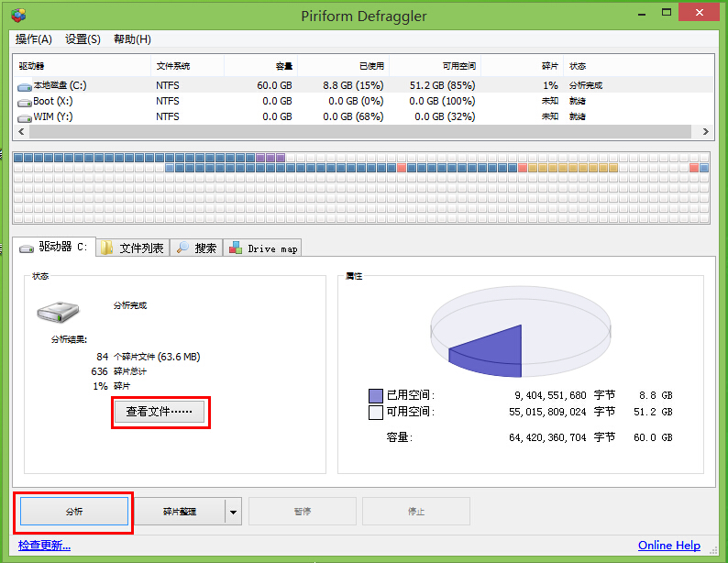The height and width of the screenshot is (563, 728).
Task: Open the 帮助(H) menu
Action: point(132,39)
